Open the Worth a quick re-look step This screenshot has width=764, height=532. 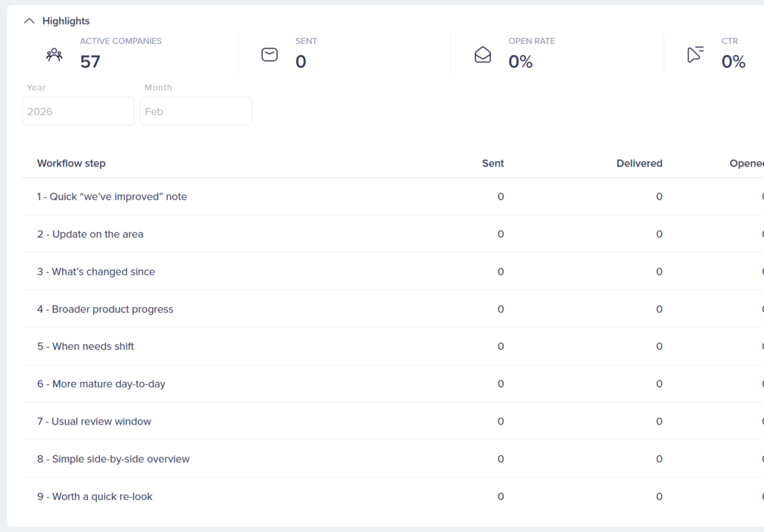pyautogui.click(x=95, y=496)
